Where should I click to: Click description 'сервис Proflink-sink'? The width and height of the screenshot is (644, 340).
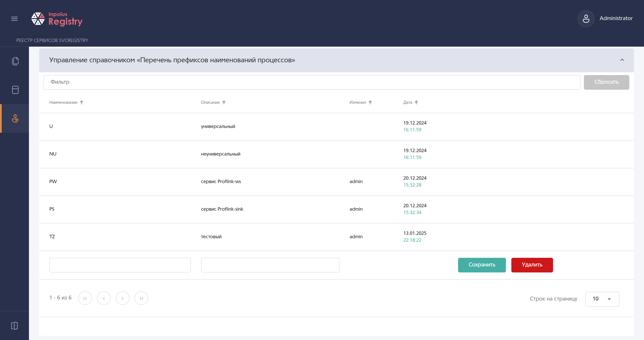[x=222, y=209]
